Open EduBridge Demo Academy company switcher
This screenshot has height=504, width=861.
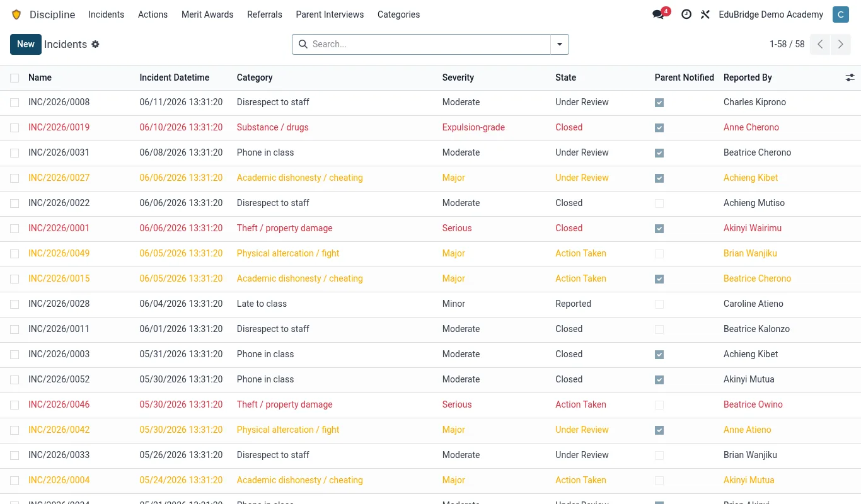click(771, 14)
